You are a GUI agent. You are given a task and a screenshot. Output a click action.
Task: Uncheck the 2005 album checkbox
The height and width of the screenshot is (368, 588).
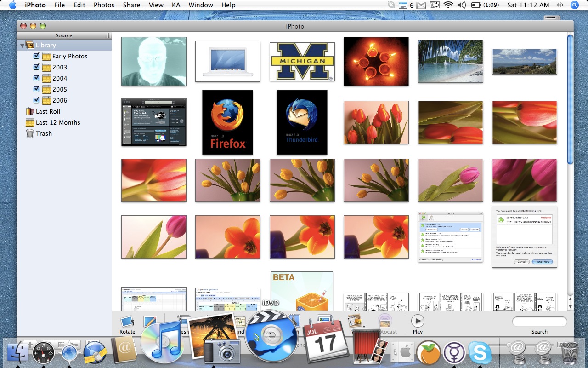[36, 89]
